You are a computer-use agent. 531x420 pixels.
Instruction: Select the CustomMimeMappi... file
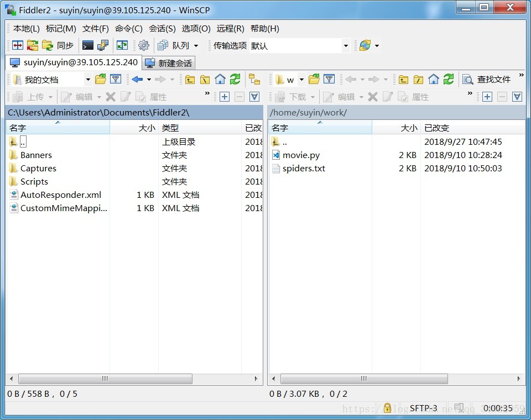point(64,208)
